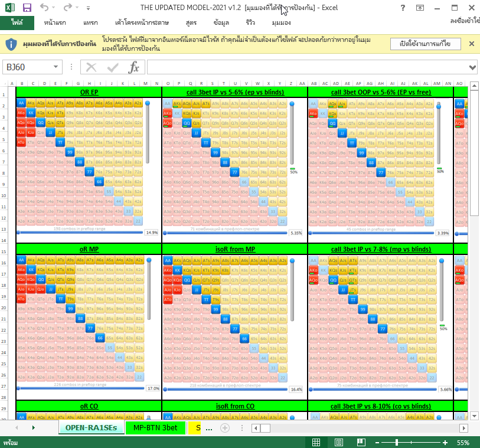Click the OR EP vertical range slider

(148, 132)
